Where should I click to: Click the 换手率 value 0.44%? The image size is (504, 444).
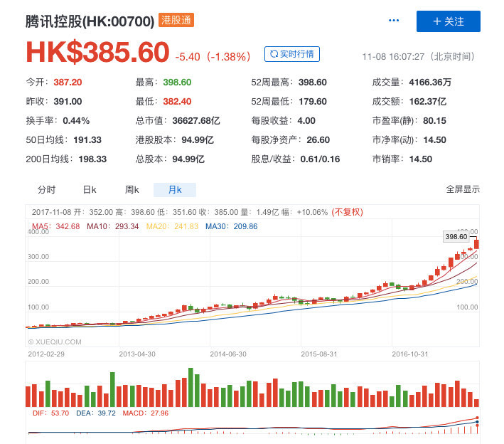point(76,121)
